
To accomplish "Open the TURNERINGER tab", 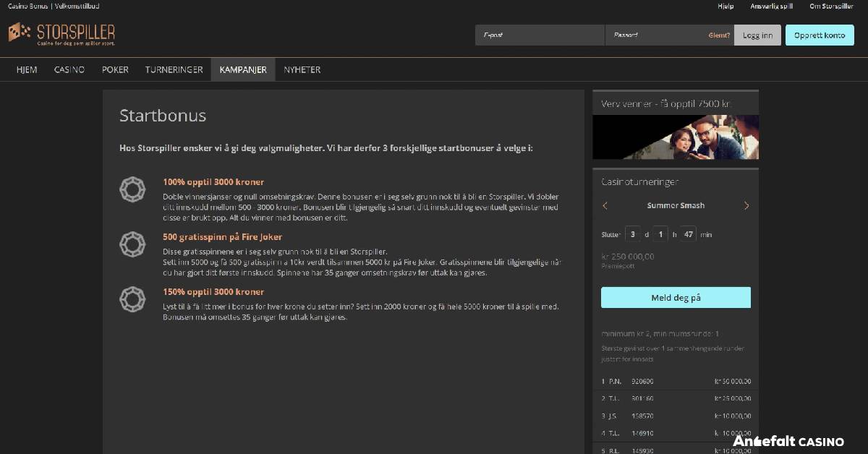I will pyautogui.click(x=174, y=70).
